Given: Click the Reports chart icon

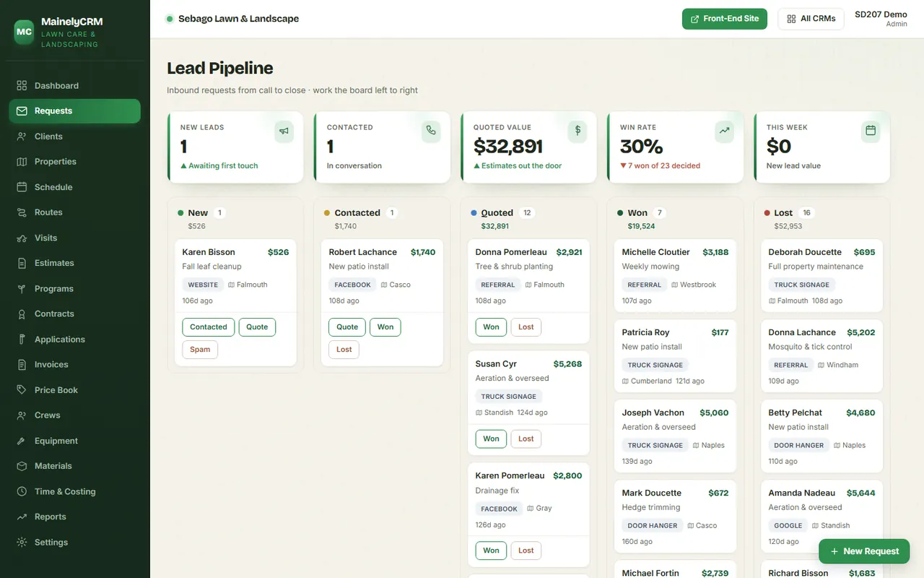Looking at the screenshot, I should [x=22, y=517].
